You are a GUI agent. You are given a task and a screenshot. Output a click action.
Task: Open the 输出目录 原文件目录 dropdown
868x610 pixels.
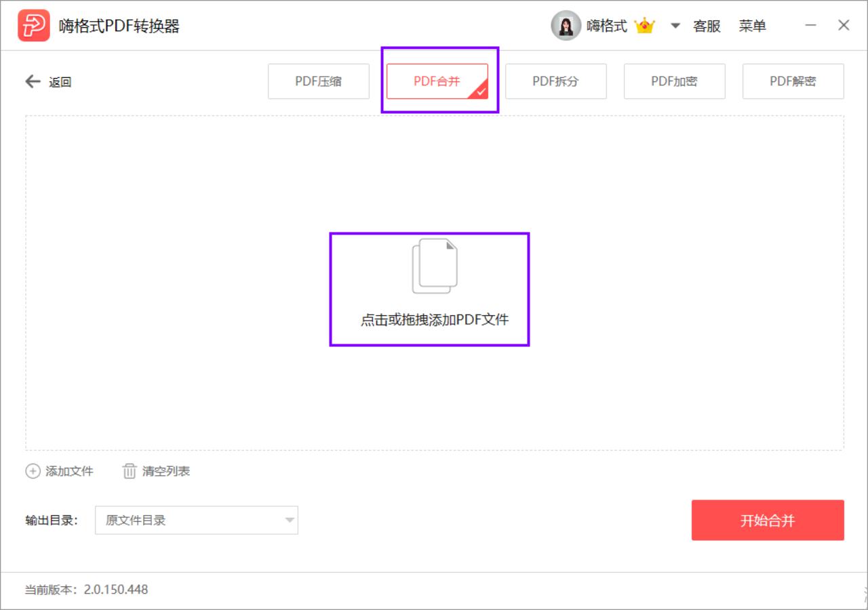[197, 521]
